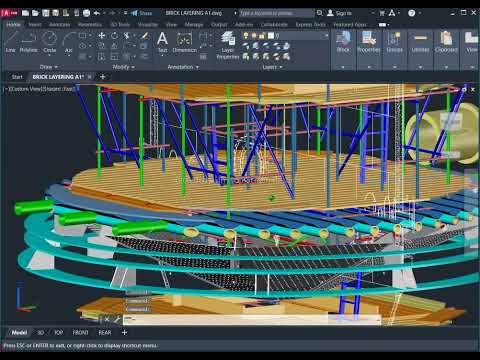The width and height of the screenshot is (480, 360).
Task: Switch to the Start file tab
Action: (17, 77)
